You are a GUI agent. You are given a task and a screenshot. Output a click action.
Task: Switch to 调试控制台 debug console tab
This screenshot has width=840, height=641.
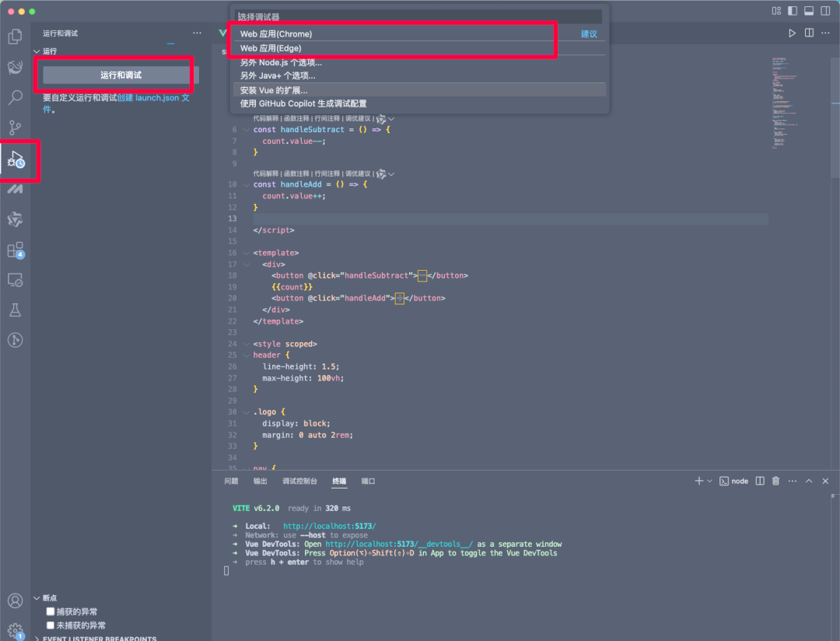click(x=299, y=481)
